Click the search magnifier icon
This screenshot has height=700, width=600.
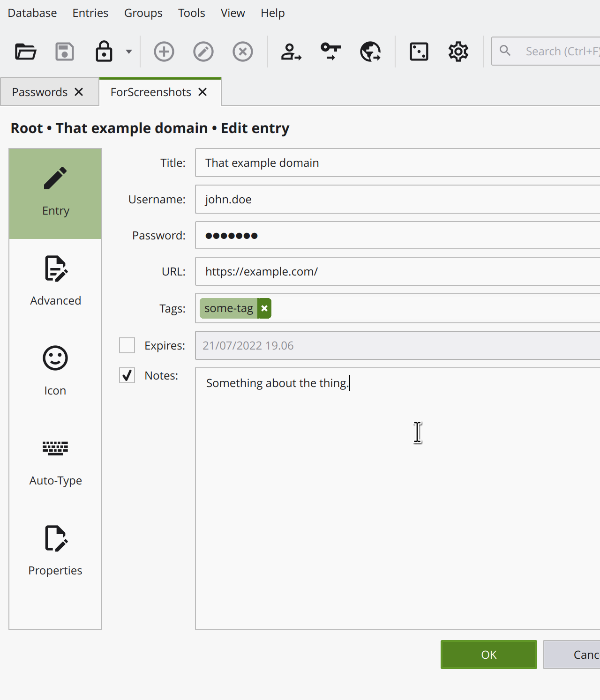pyautogui.click(x=505, y=51)
